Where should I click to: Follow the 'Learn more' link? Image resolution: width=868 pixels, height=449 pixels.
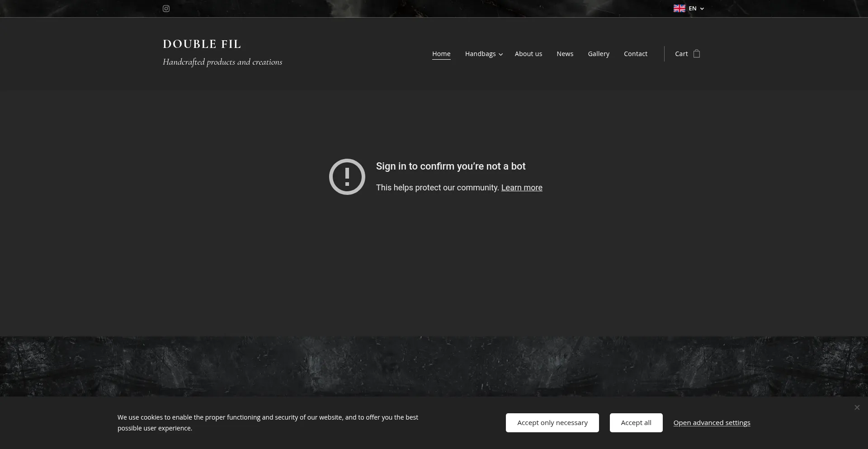tap(521, 188)
